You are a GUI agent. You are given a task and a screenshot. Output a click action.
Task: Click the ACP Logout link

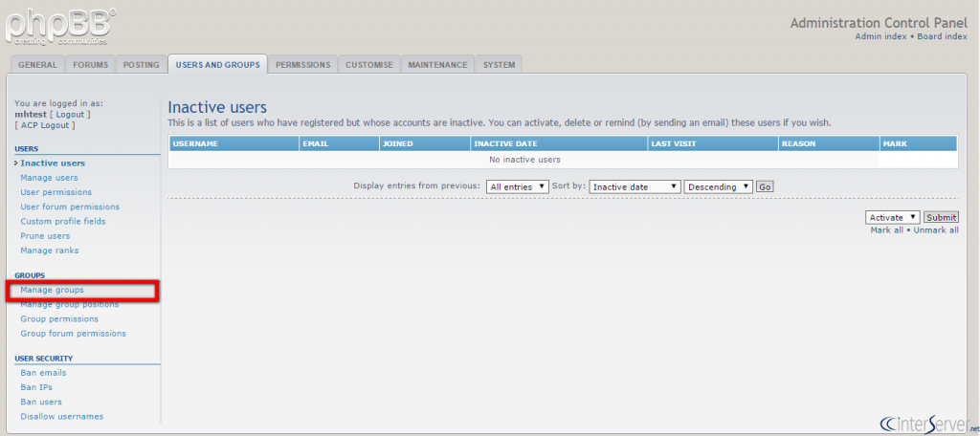[45, 125]
